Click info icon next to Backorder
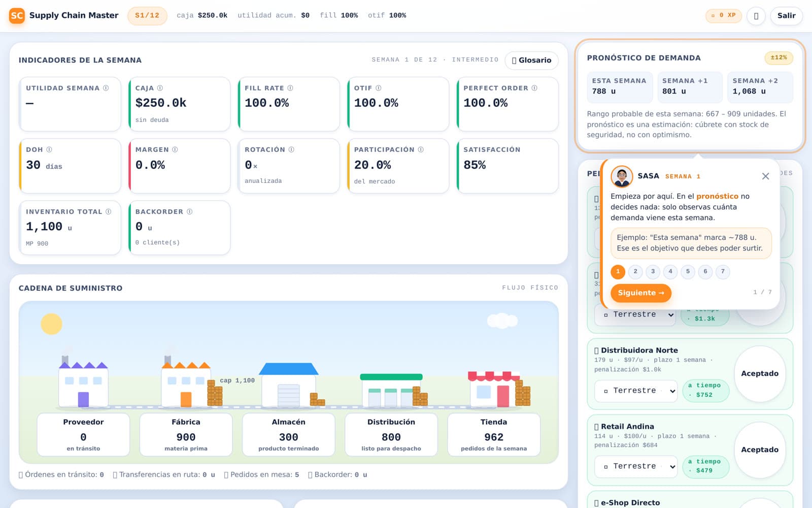Screen dimensions: 812x508 click(190, 211)
